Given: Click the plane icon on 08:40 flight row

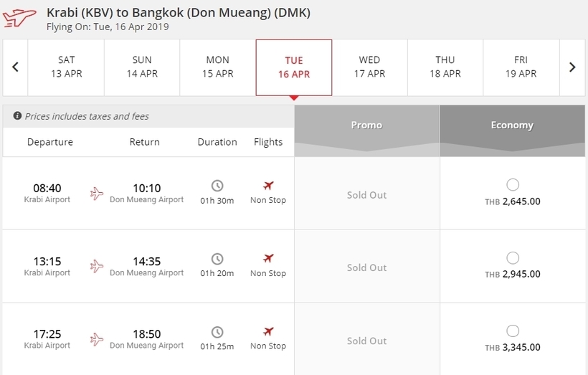Looking at the screenshot, I should tap(96, 194).
